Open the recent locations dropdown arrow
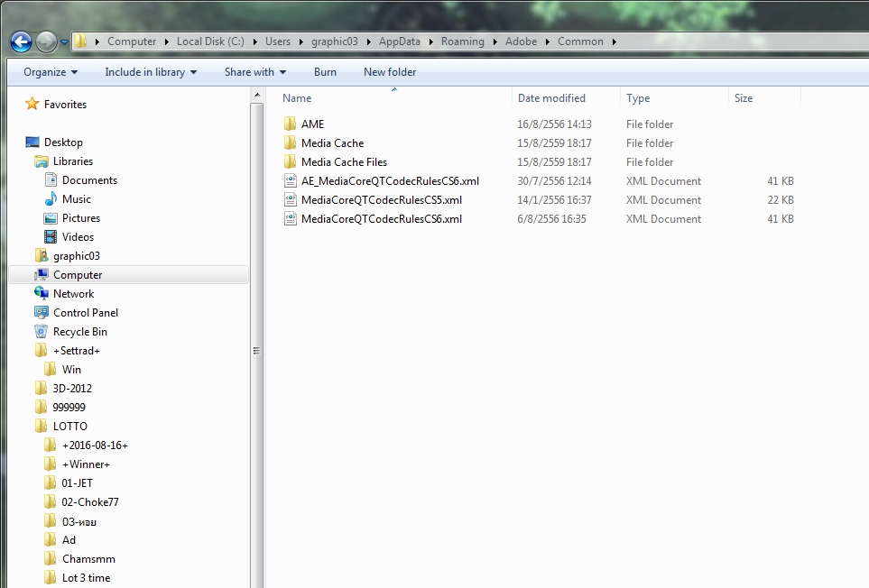Screen dimensions: 869x588 pyautogui.click(x=64, y=42)
